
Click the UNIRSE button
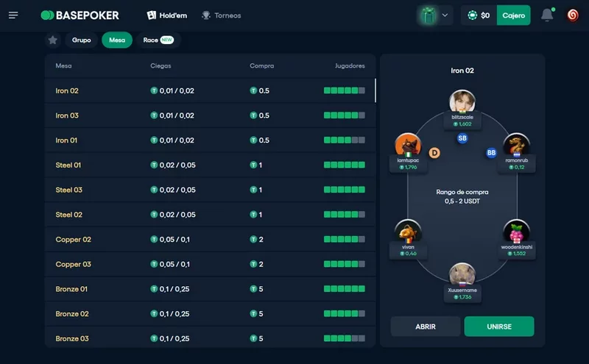pos(498,326)
